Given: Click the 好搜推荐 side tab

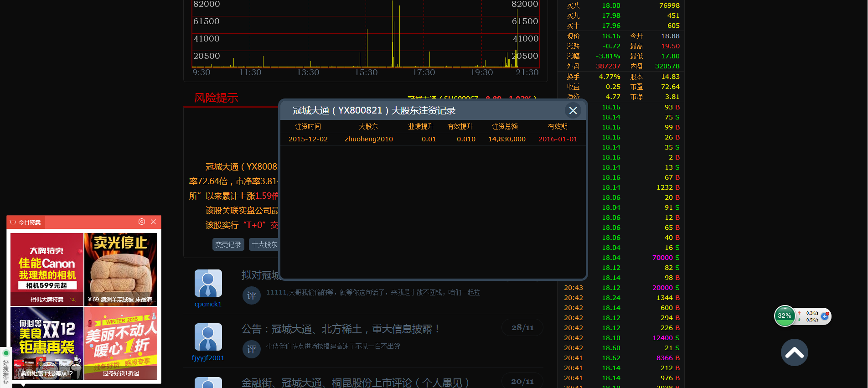Looking at the screenshot, I should (x=6, y=368).
